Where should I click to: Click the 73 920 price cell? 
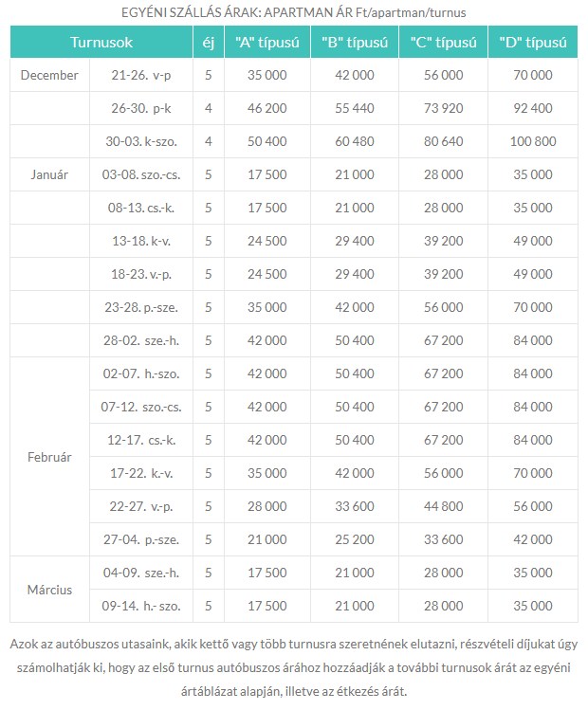point(443,109)
